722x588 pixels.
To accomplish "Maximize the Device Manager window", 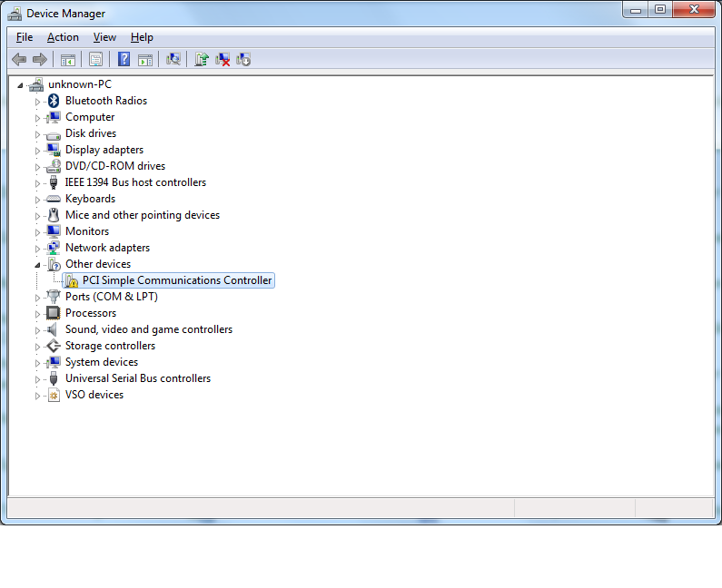I will point(660,10).
